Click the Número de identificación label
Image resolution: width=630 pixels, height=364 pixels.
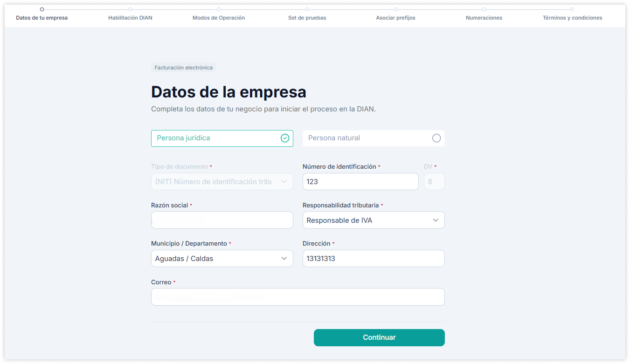pyautogui.click(x=339, y=167)
